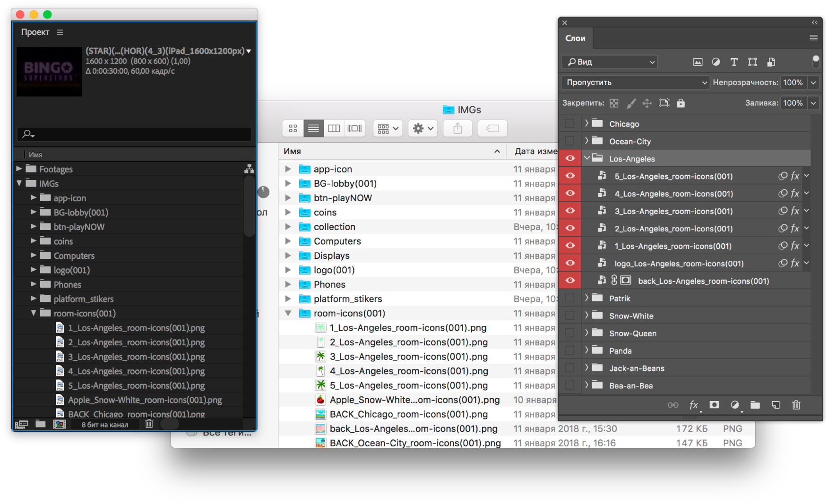This screenshot has width=827, height=504.
Task: Open Layers panel options menu
Action: click(813, 38)
